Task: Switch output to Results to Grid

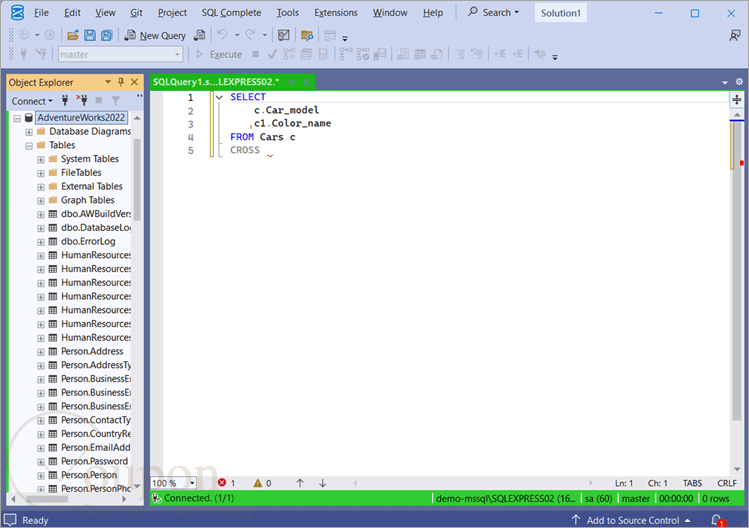Action: [x=420, y=54]
